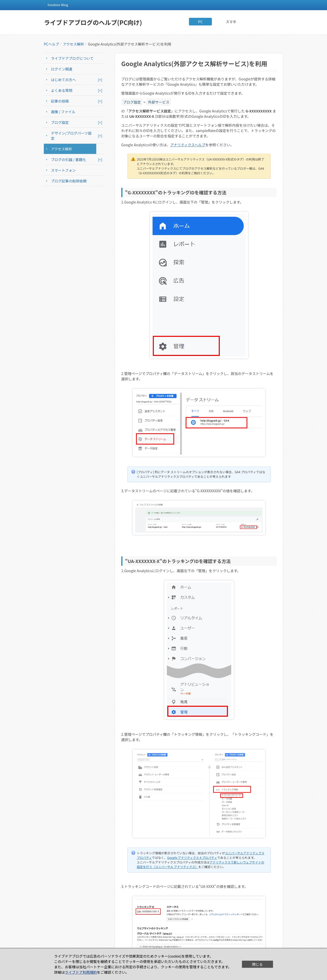Image resolution: width=327 pixels, height=980 pixels.
Task: Click the トラッキング情報 code icon in screenshot
Action: tap(218, 789)
